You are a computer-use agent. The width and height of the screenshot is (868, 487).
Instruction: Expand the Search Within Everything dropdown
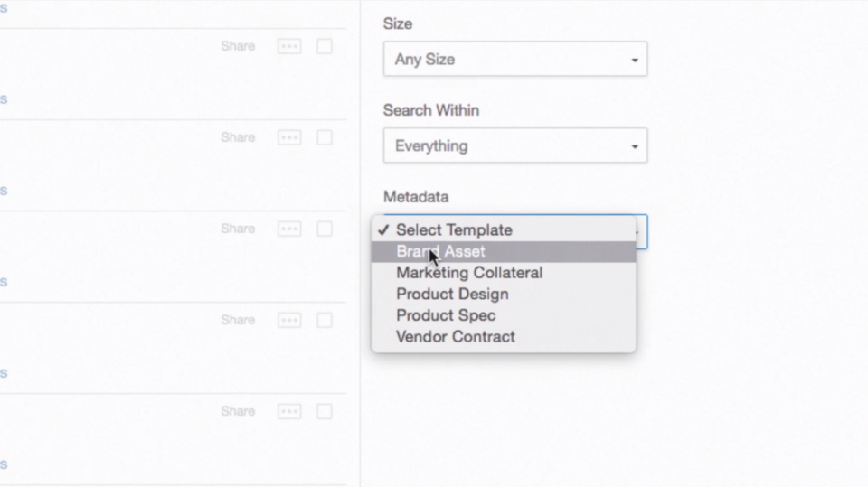[x=514, y=145]
